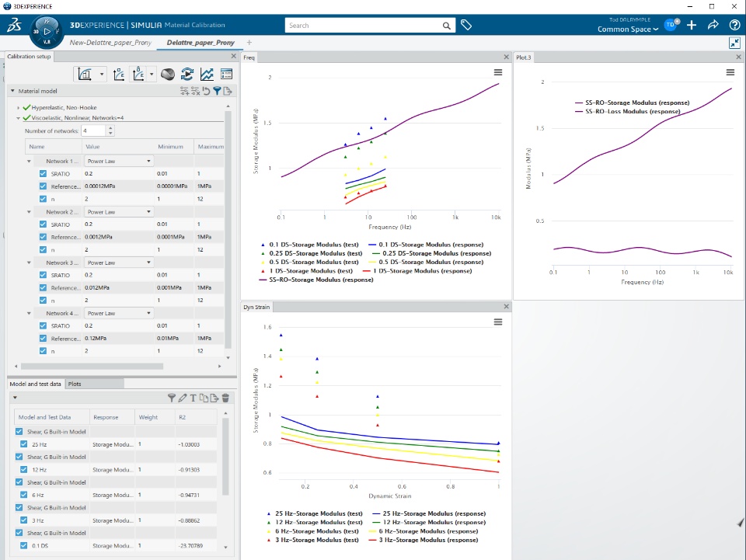
Task: Switch to the Plots tab
Action: pos(75,384)
